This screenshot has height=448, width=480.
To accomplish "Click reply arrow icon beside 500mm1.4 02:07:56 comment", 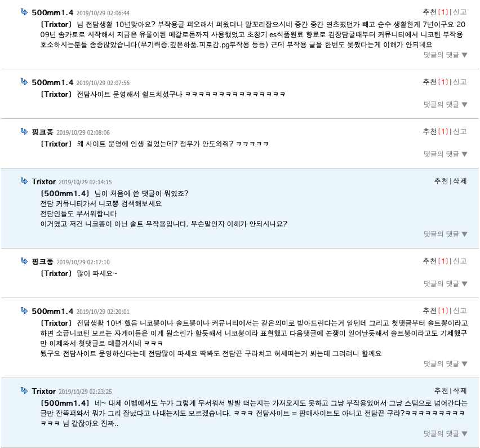I will coord(24,82).
